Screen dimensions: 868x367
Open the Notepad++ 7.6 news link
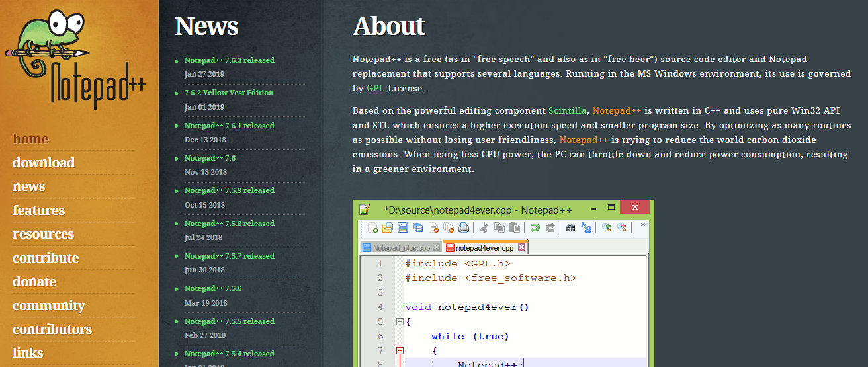[x=210, y=158]
